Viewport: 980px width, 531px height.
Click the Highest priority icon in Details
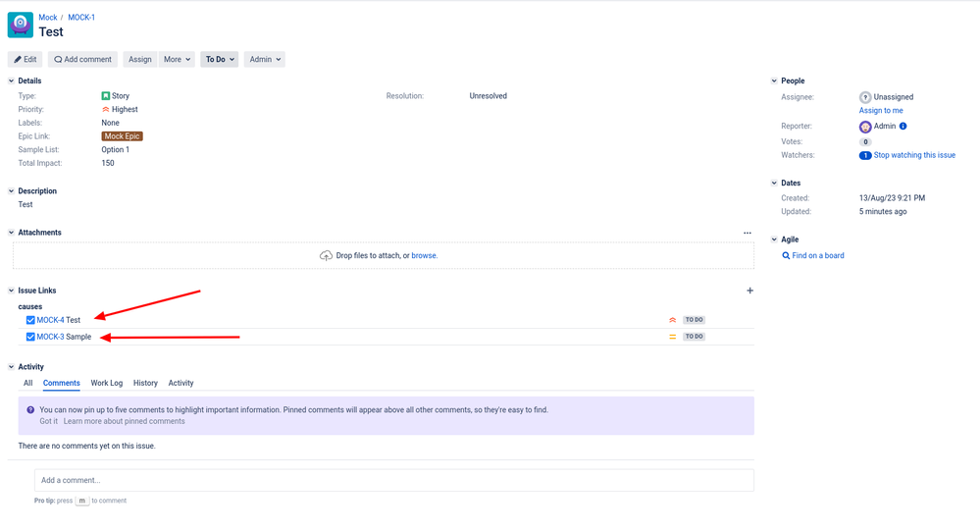point(106,110)
